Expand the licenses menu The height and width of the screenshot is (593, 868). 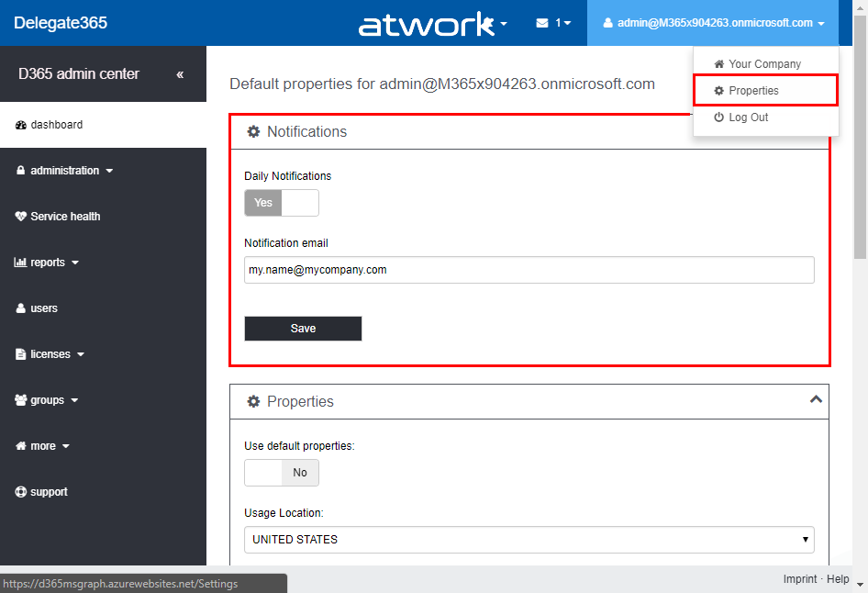point(103,354)
